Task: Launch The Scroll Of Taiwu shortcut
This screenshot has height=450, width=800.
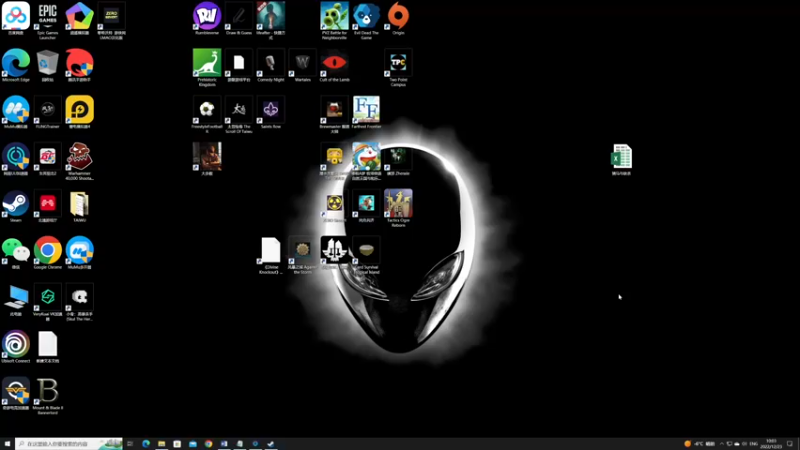Action: 239,114
